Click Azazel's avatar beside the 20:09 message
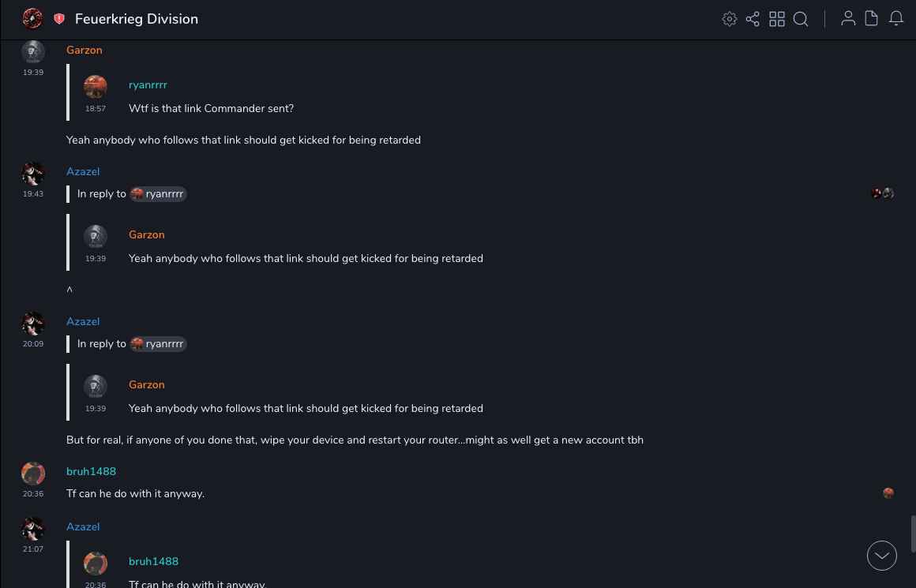916x588 pixels. pos(33,324)
